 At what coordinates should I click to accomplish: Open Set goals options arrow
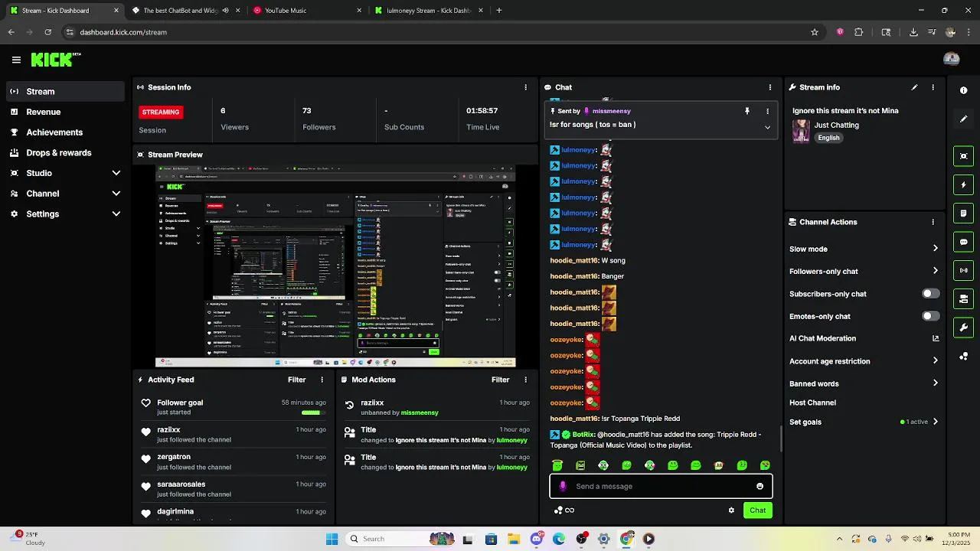[935, 422]
